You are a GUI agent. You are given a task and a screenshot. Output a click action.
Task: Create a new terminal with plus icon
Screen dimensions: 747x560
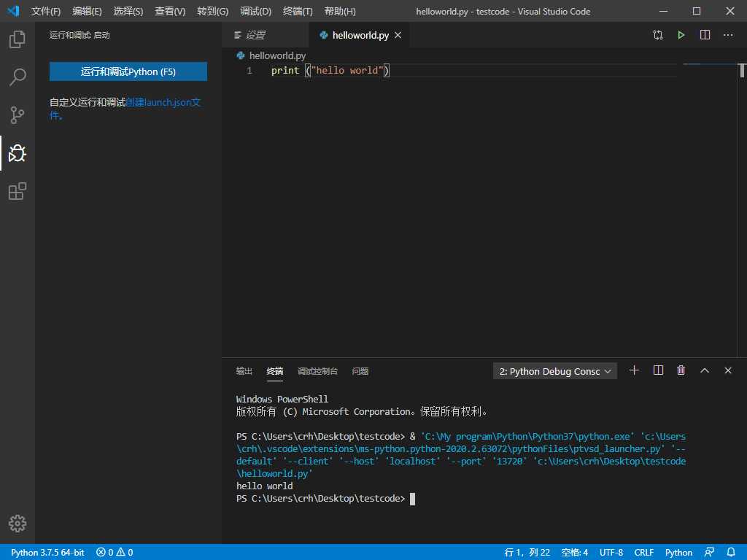(x=634, y=370)
